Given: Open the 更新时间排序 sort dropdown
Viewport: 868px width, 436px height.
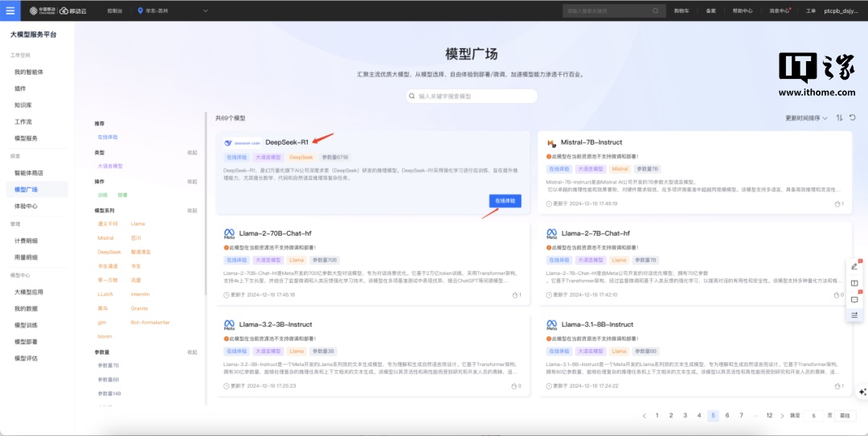Looking at the screenshot, I should pos(807,118).
